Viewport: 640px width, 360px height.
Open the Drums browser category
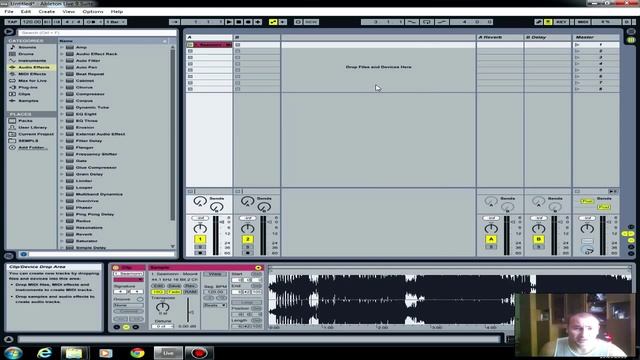[x=26, y=54]
